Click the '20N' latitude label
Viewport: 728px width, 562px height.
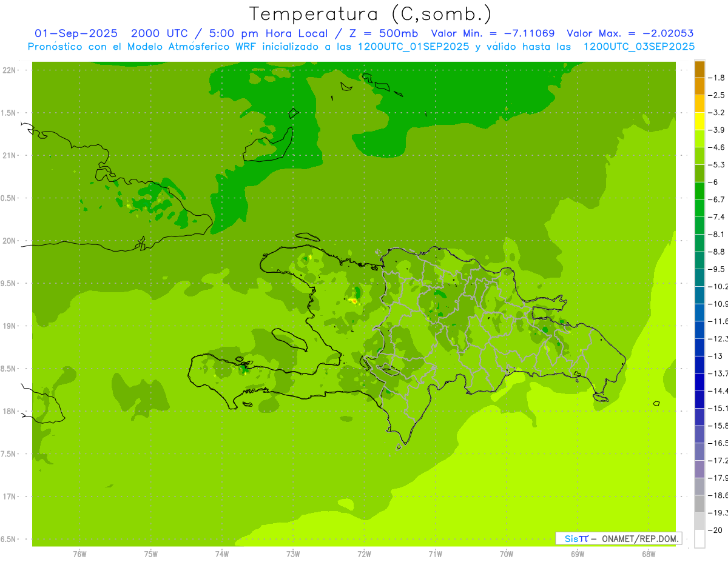(x=10, y=241)
